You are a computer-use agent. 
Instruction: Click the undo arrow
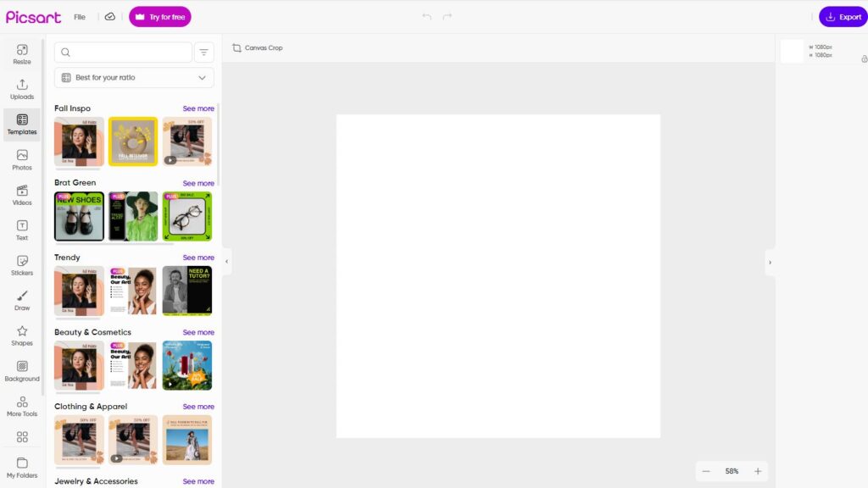(427, 17)
